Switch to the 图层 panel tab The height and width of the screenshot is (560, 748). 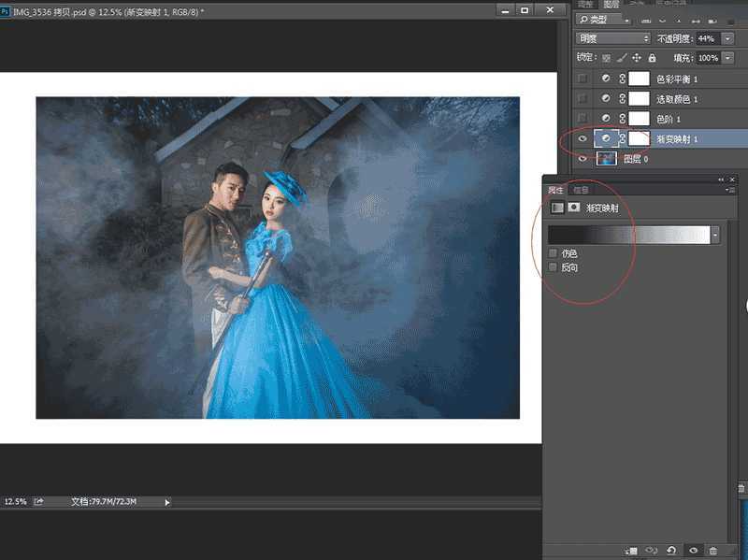(x=611, y=4)
